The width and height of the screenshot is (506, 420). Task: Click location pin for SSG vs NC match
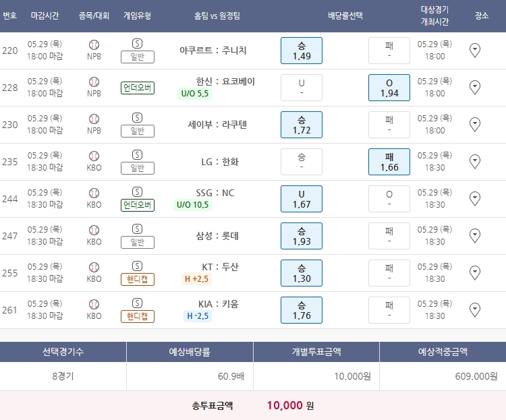(474, 198)
